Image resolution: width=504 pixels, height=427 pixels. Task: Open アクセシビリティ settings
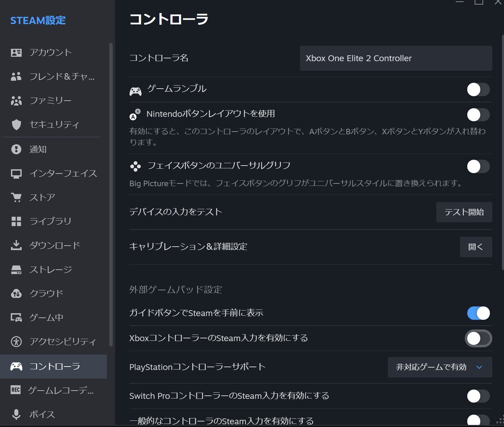pos(53,342)
